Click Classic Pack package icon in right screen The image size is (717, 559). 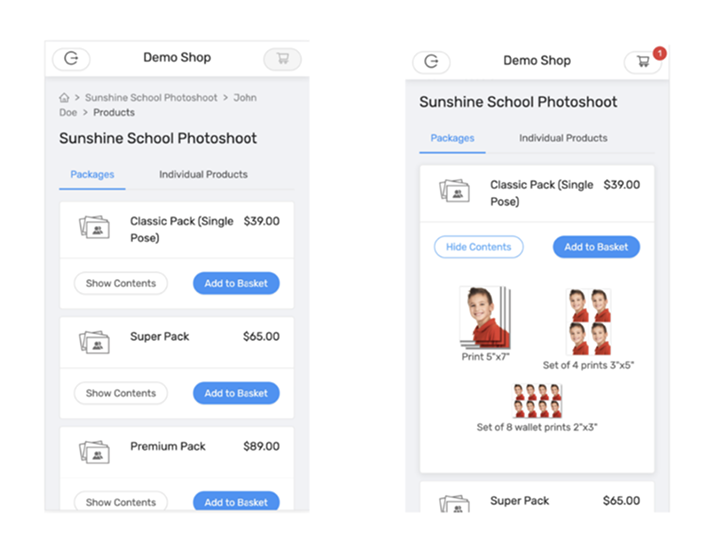[454, 191]
